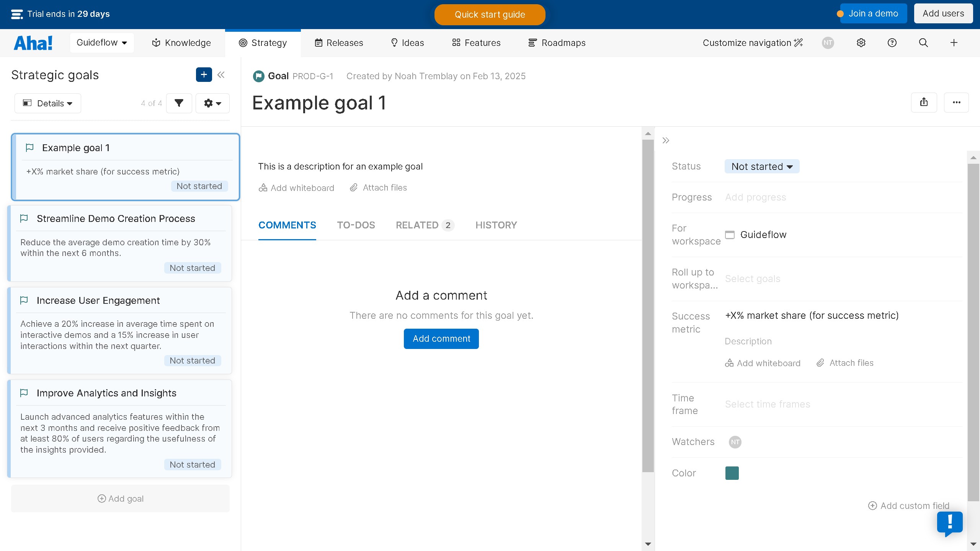Image resolution: width=980 pixels, height=551 pixels.
Task: Click the teal Color swatch
Action: [732, 473]
